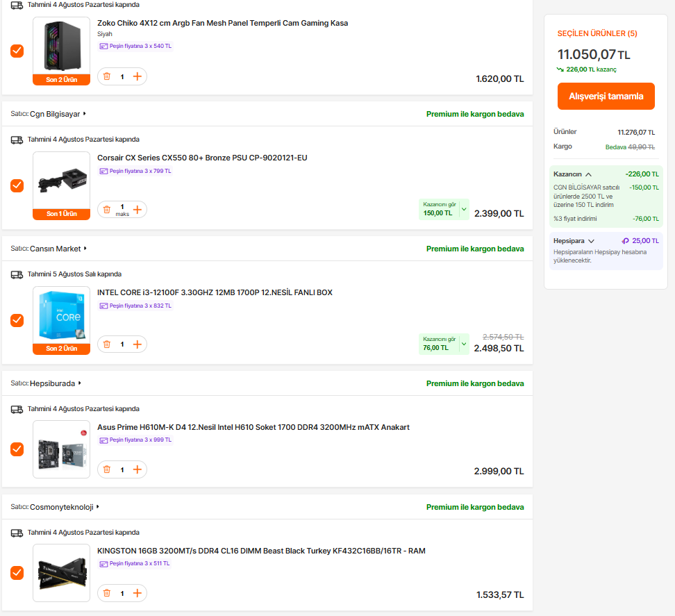The width and height of the screenshot is (675, 616).
Task: Click 'Peşin fiyatına 3 x 999 TL' label
Action: click(x=140, y=440)
